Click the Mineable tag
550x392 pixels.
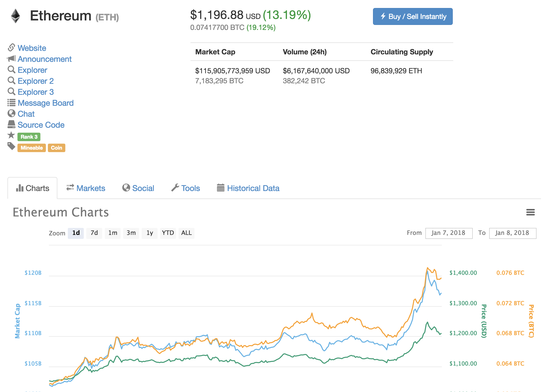point(32,148)
